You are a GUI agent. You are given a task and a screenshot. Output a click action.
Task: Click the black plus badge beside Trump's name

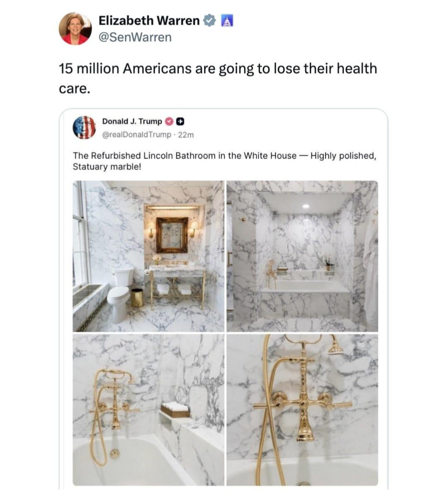pos(180,122)
